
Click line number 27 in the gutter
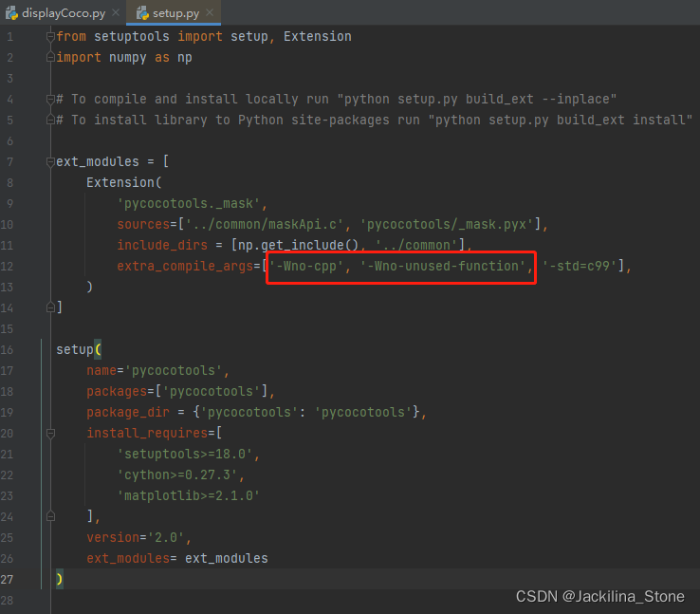(8, 579)
